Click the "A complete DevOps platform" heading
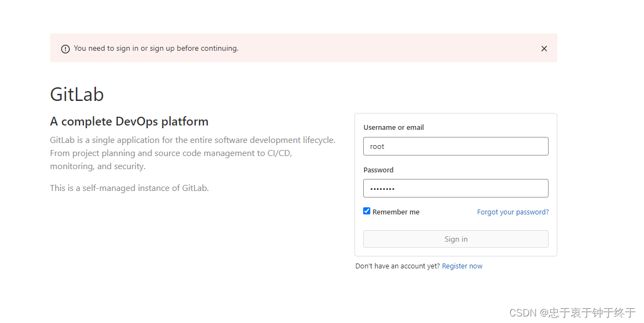 (x=129, y=121)
